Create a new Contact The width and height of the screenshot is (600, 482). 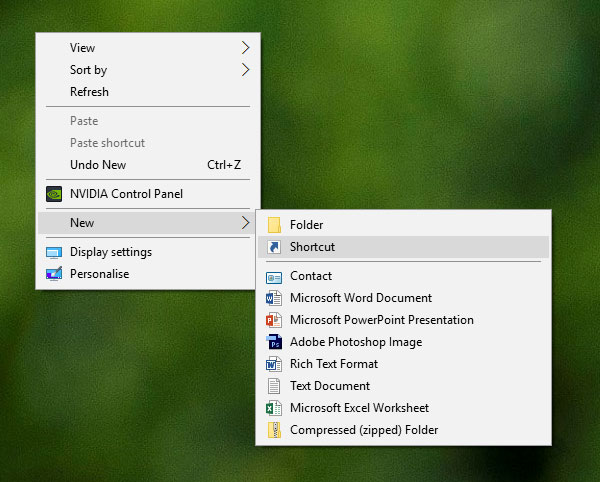pos(404,276)
